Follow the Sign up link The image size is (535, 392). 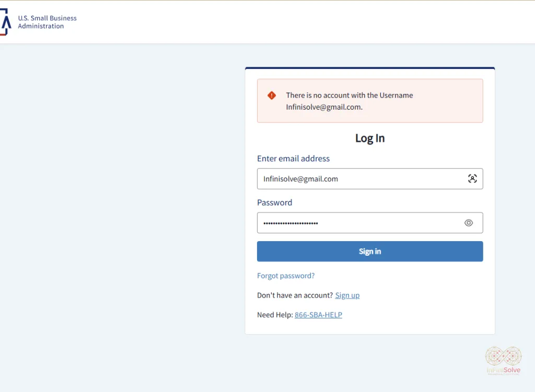(x=347, y=295)
